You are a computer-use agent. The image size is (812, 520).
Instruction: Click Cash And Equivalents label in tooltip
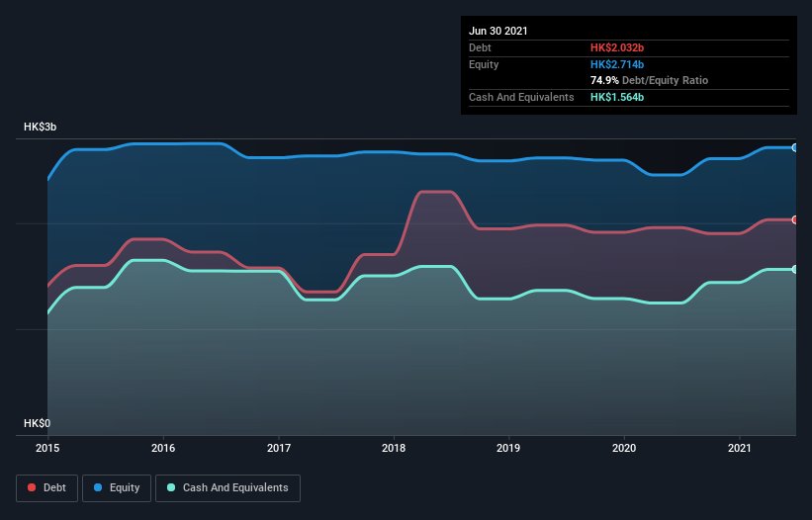pos(521,97)
